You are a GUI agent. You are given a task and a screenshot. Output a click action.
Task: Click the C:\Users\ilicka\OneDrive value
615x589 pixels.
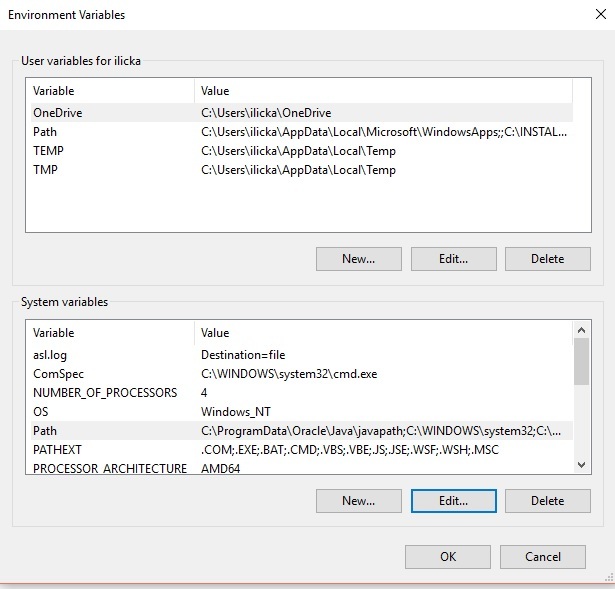click(x=266, y=113)
